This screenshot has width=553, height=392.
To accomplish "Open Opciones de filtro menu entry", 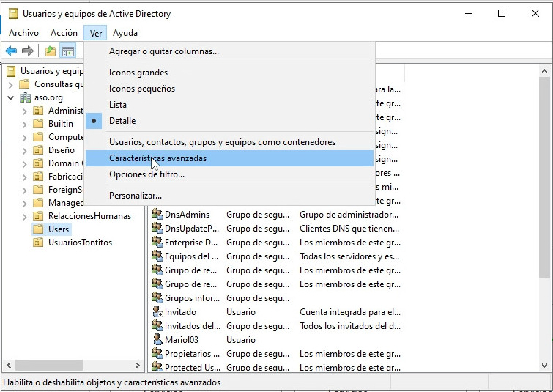I will pos(146,174).
